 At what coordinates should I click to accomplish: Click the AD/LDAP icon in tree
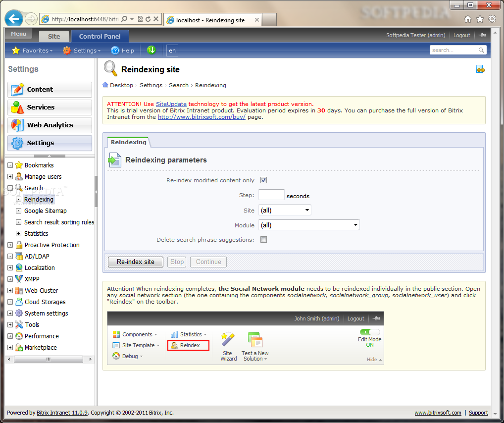click(19, 257)
